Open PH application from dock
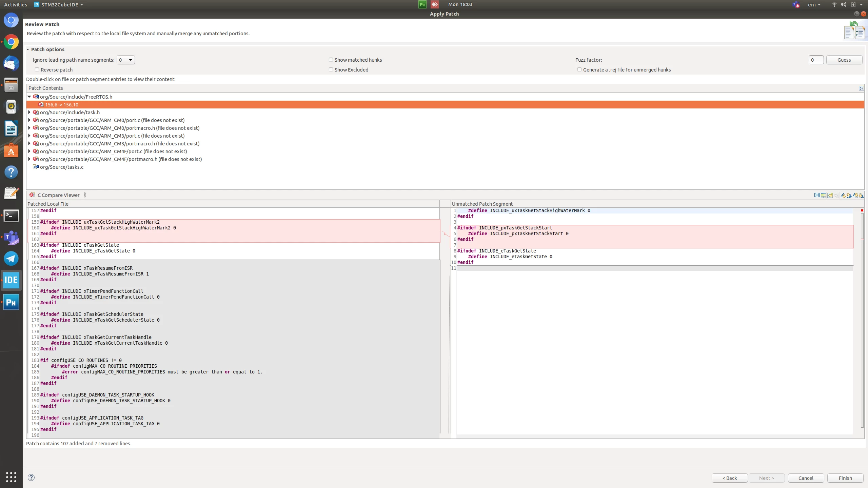The width and height of the screenshot is (868, 488). 11,302
